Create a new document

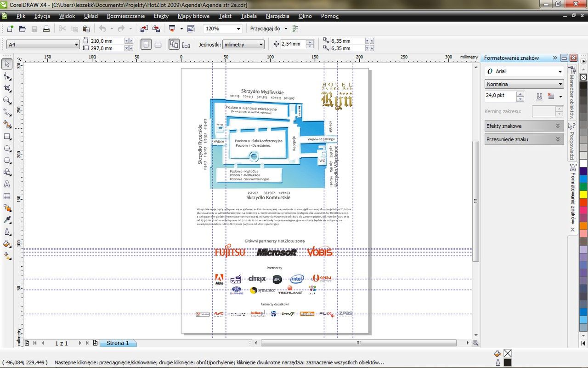tap(10, 29)
